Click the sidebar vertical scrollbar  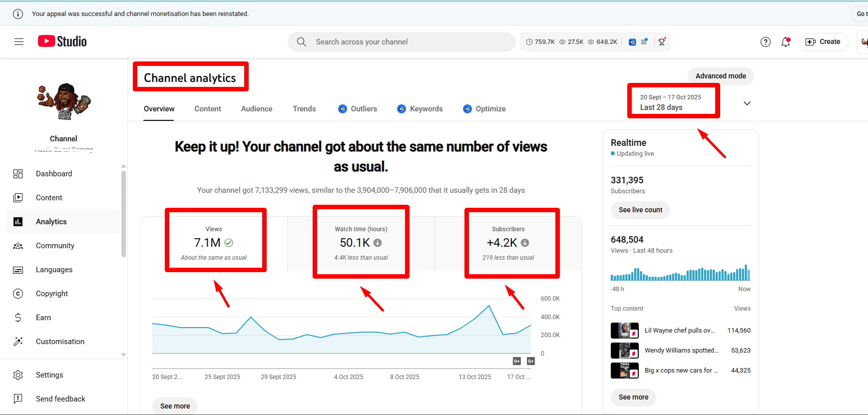point(123,214)
